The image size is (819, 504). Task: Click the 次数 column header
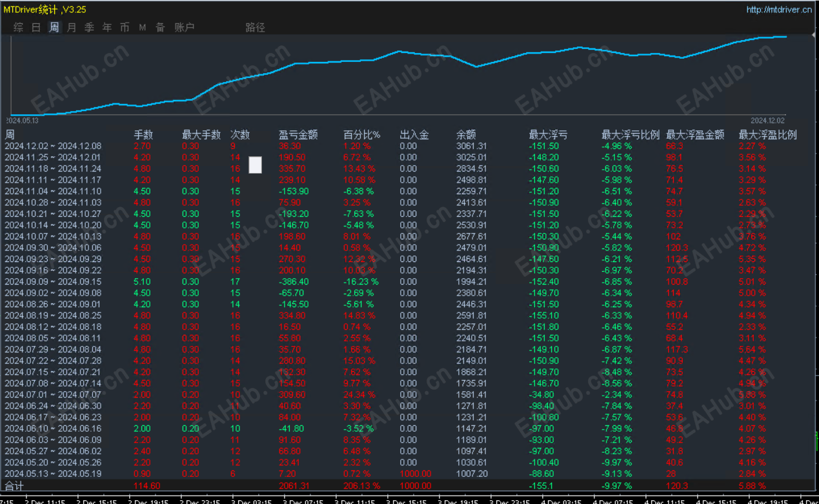pyautogui.click(x=240, y=135)
